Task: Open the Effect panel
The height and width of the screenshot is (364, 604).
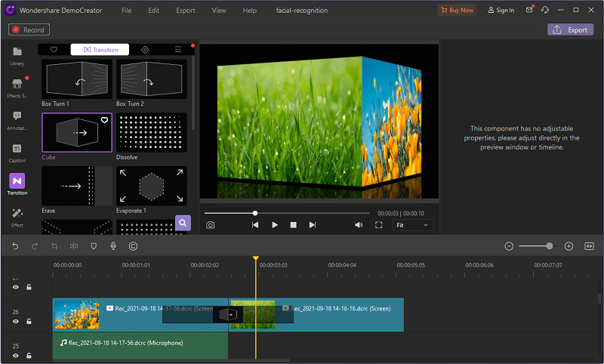Action: click(17, 217)
